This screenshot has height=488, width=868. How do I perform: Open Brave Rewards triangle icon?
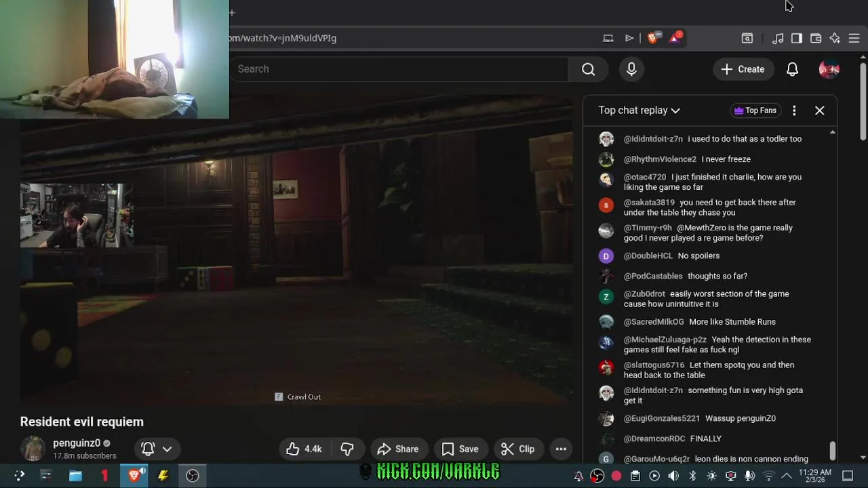[x=675, y=38]
